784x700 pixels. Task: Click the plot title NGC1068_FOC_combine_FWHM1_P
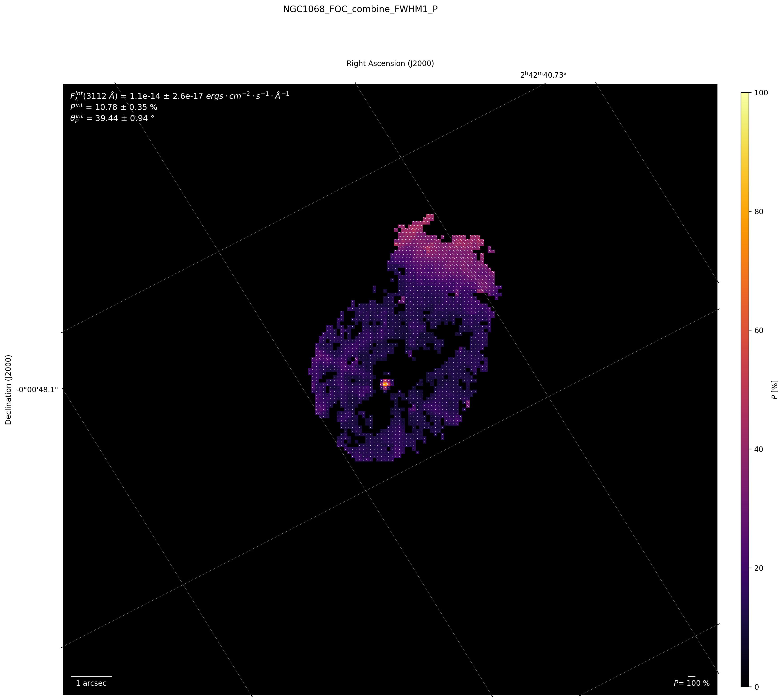[360, 9]
